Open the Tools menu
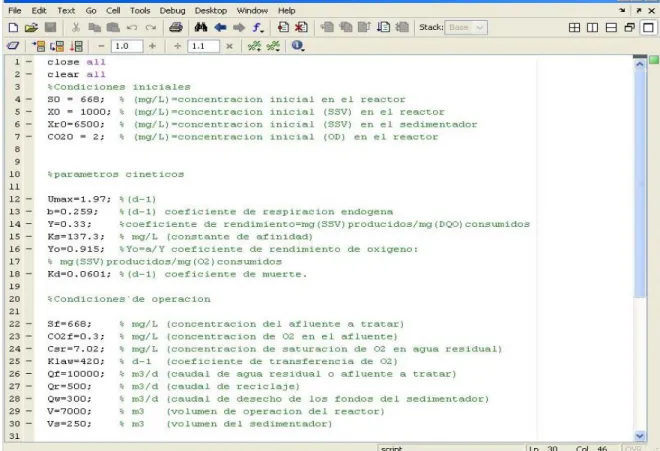This screenshot has width=660, height=451. coord(140,11)
